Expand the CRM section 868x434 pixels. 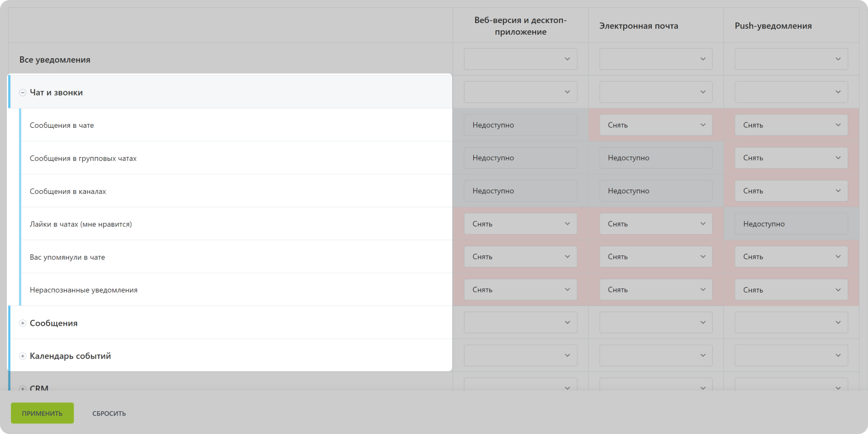point(23,388)
